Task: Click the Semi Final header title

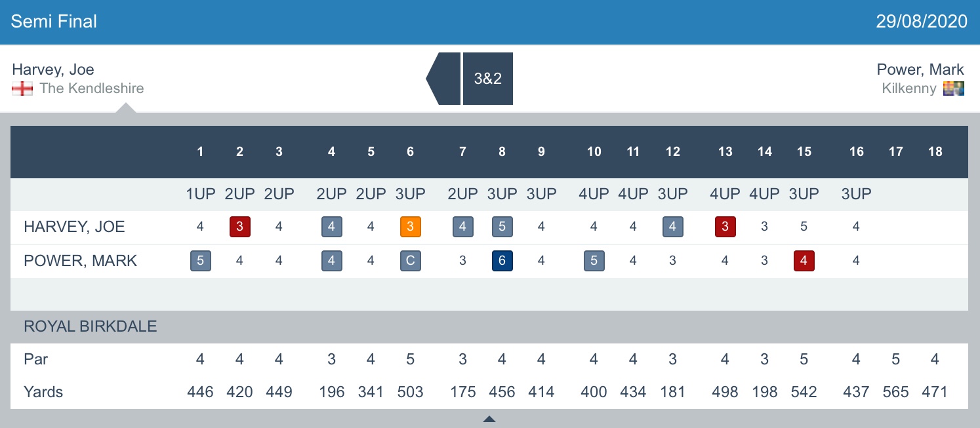Action: 54,21
